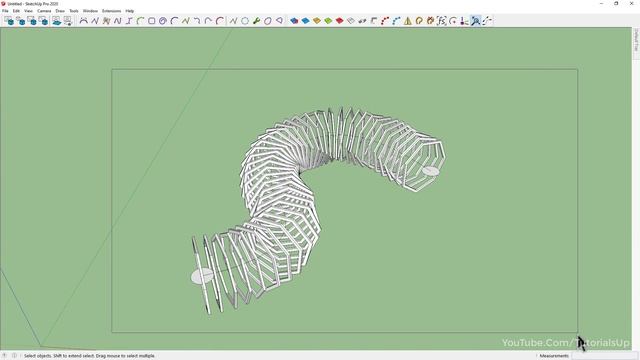
Task: Click the red axis marker toolbar icon
Action: (464, 21)
